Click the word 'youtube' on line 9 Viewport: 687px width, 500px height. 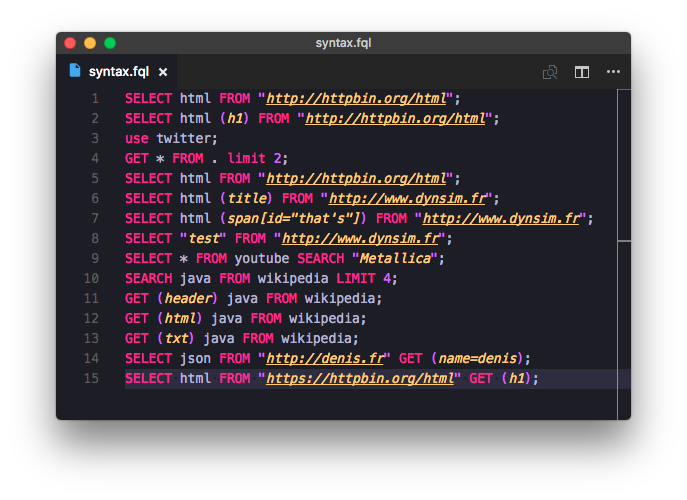tap(262, 259)
